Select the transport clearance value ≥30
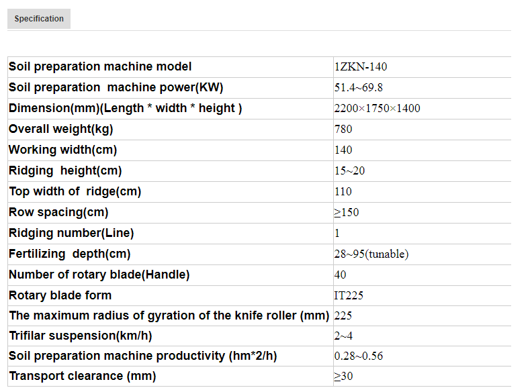Viewport: 532px width, 392px height. [343, 377]
